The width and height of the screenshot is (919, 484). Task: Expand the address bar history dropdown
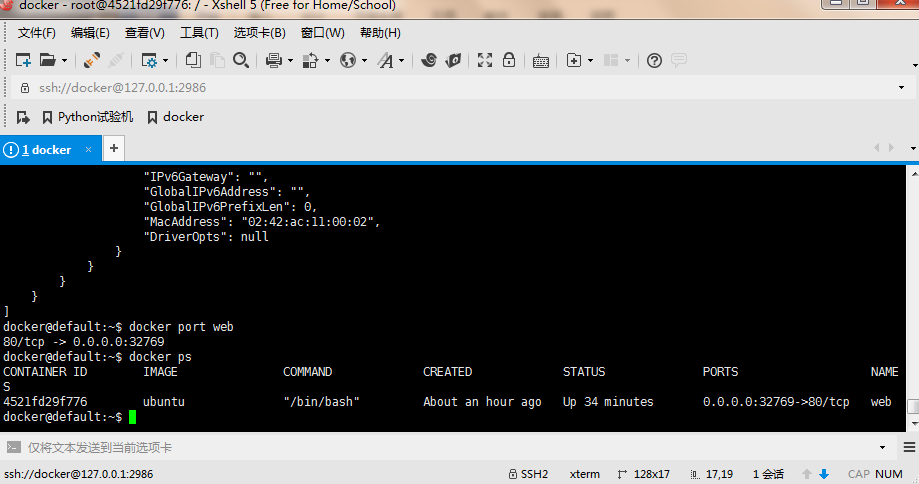click(x=901, y=88)
